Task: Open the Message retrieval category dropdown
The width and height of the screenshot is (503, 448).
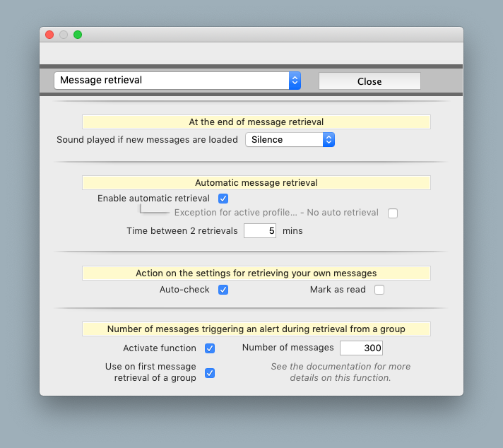Action: click(x=177, y=81)
